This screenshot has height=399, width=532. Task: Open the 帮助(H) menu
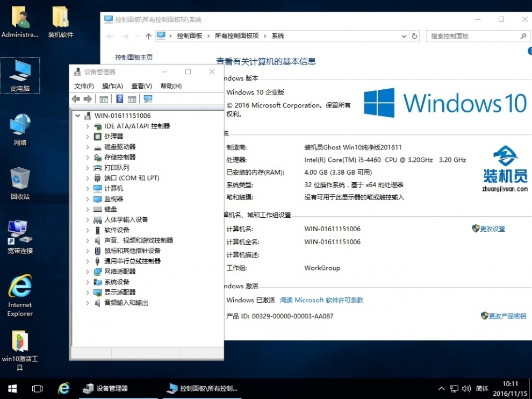click(171, 86)
